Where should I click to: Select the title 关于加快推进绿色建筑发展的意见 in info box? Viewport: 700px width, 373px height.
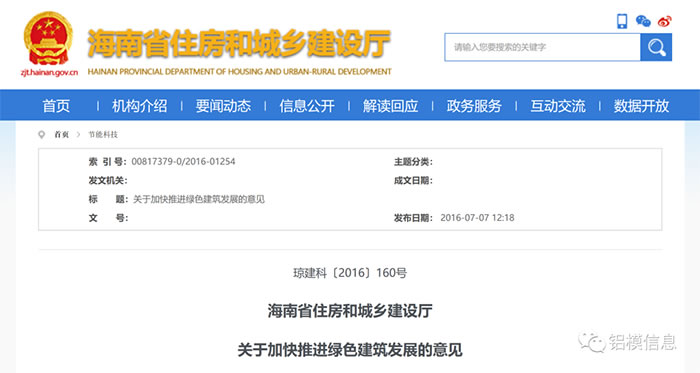tap(199, 199)
